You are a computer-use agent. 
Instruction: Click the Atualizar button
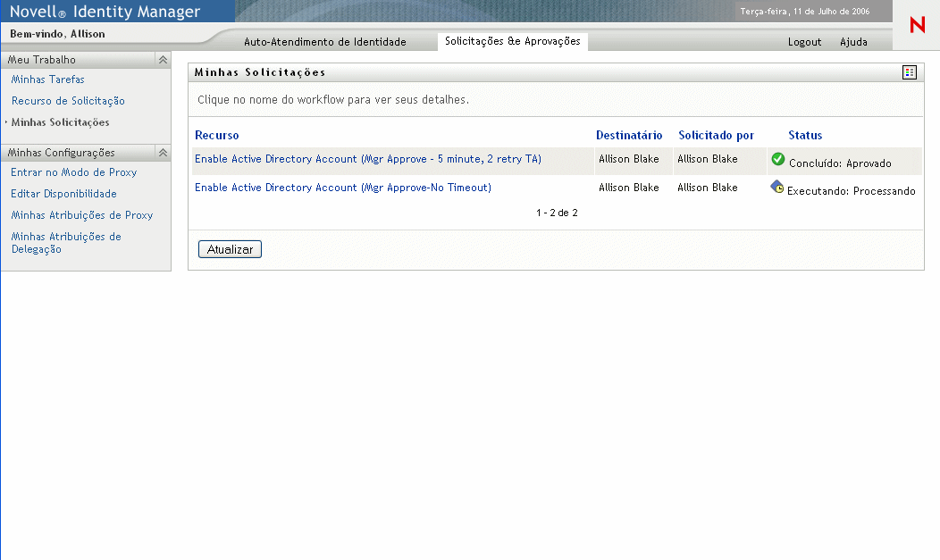click(x=230, y=250)
